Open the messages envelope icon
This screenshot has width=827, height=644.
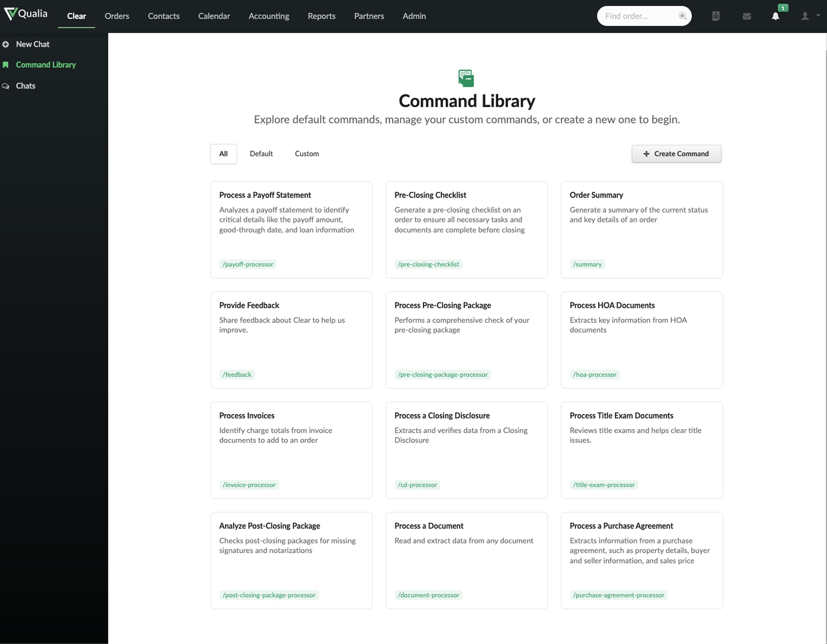coord(747,16)
